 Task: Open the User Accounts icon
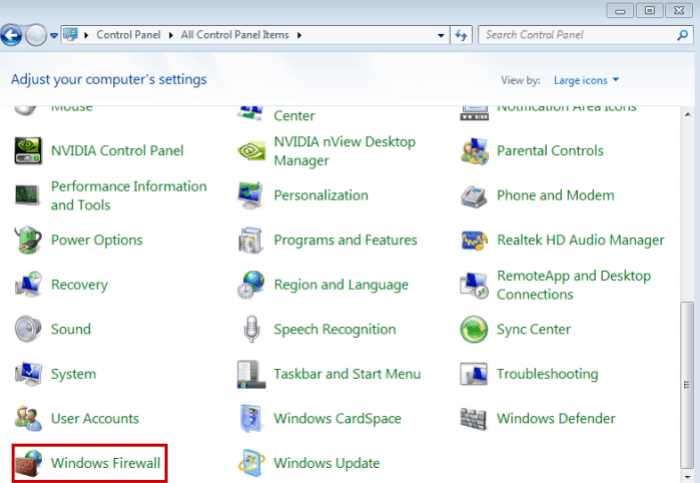pyautogui.click(x=28, y=418)
